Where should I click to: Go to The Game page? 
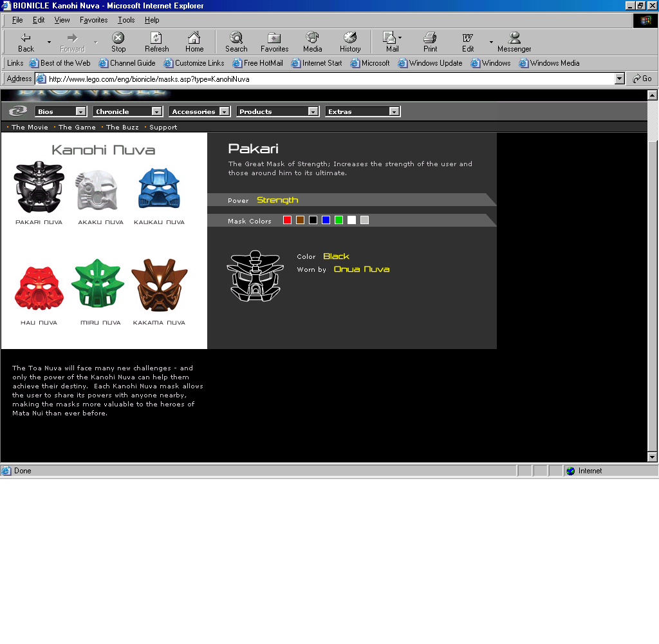pyautogui.click(x=77, y=127)
